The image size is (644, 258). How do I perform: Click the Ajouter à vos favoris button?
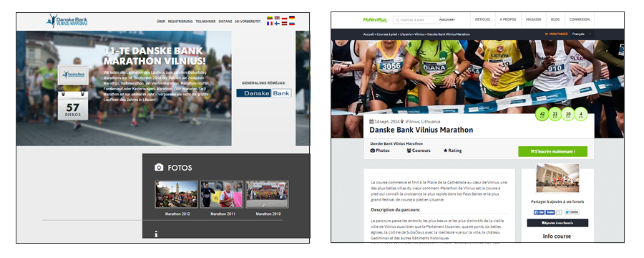click(x=557, y=223)
